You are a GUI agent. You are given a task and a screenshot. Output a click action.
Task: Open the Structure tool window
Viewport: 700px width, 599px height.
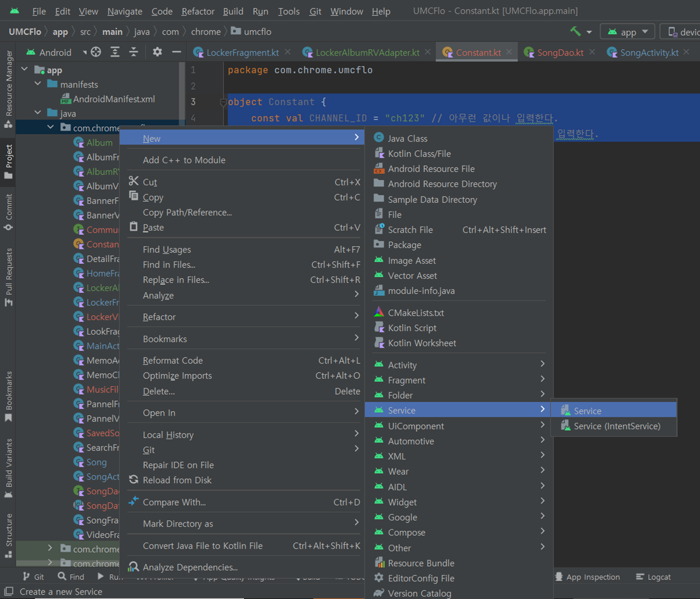[8, 535]
